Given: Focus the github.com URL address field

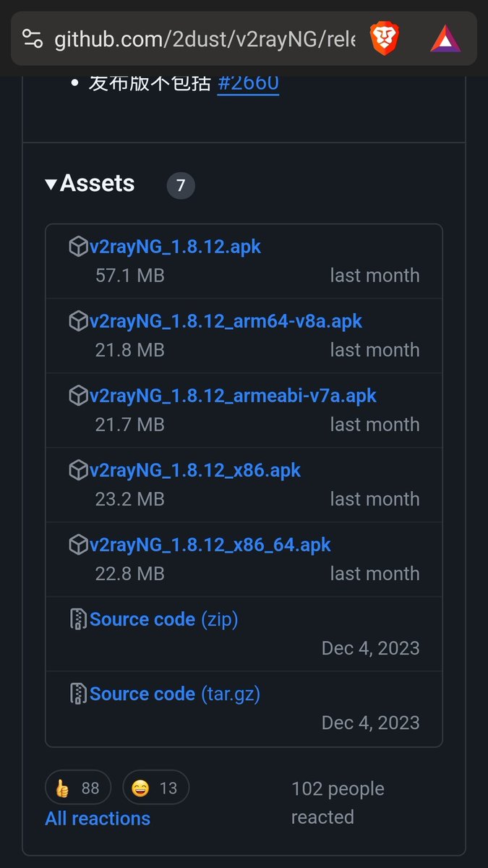Looking at the screenshot, I should click(x=205, y=39).
